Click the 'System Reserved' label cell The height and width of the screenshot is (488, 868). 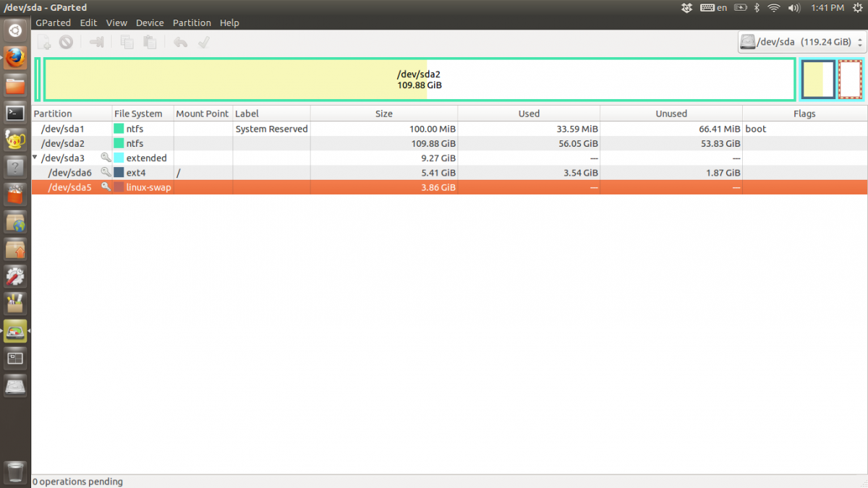pos(271,129)
